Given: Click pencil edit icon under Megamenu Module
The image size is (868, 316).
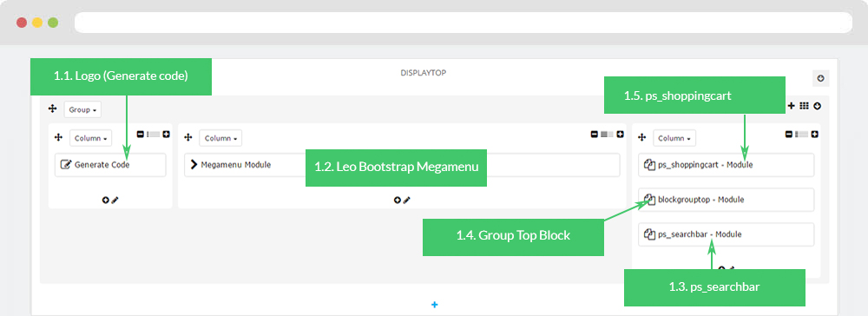Looking at the screenshot, I should pos(407,201).
